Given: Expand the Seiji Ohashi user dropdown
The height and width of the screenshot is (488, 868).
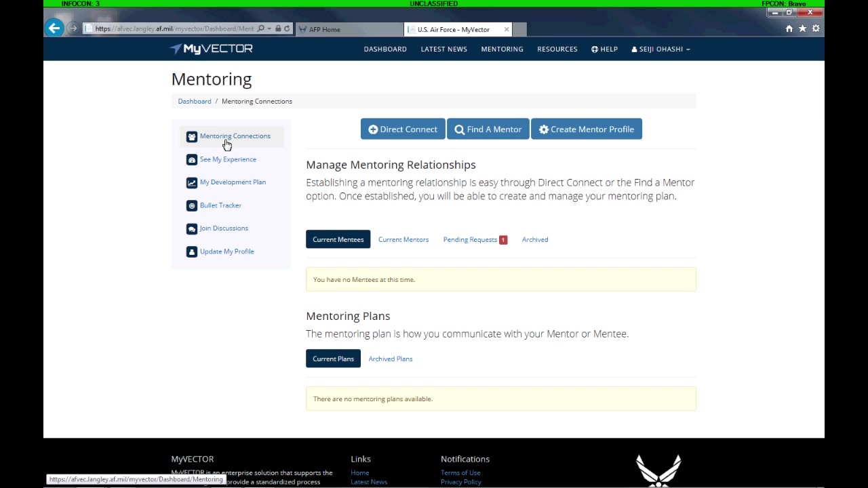Looking at the screenshot, I should pyautogui.click(x=660, y=49).
